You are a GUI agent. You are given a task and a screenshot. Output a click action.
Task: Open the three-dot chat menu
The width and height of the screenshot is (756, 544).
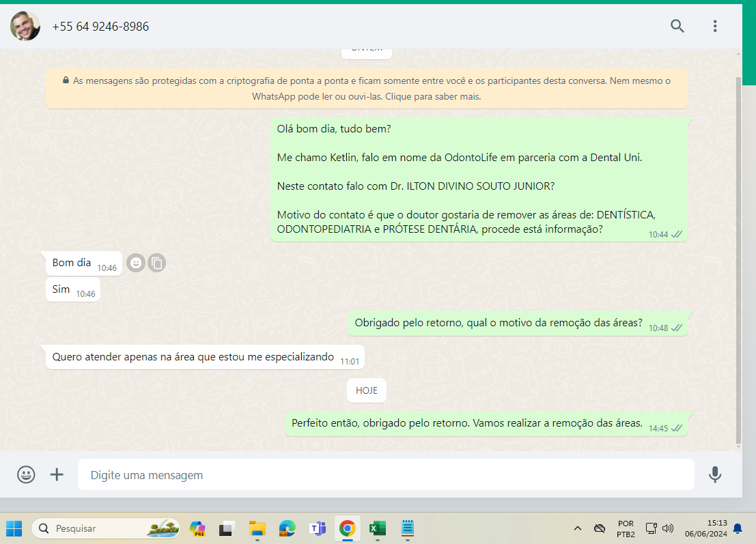[x=715, y=27]
